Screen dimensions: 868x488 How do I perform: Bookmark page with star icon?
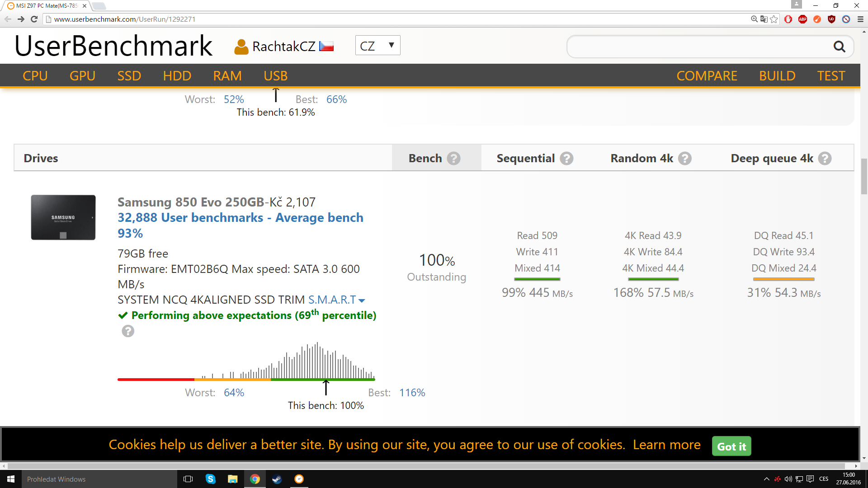click(x=774, y=19)
